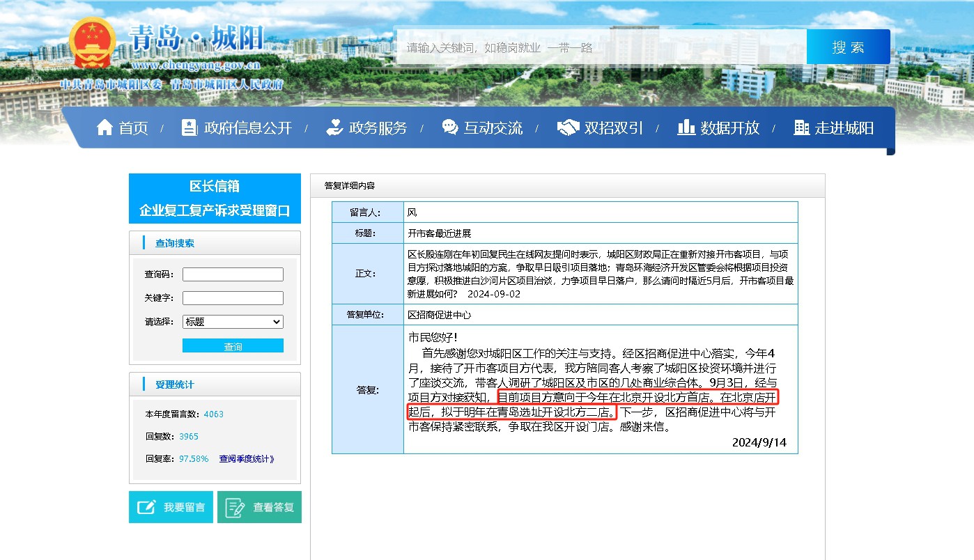The image size is (974, 560).
Task: Open the 请选择 标题 dropdown
Action: point(233,322)
